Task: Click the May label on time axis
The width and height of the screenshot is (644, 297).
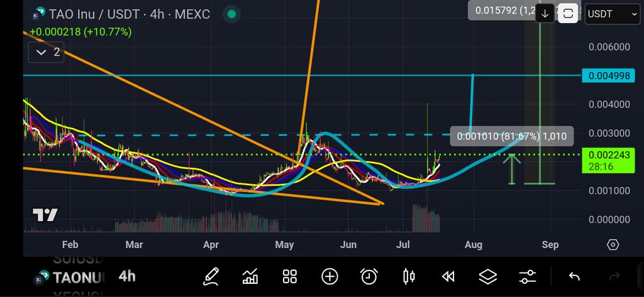Action: coord(284,245)
